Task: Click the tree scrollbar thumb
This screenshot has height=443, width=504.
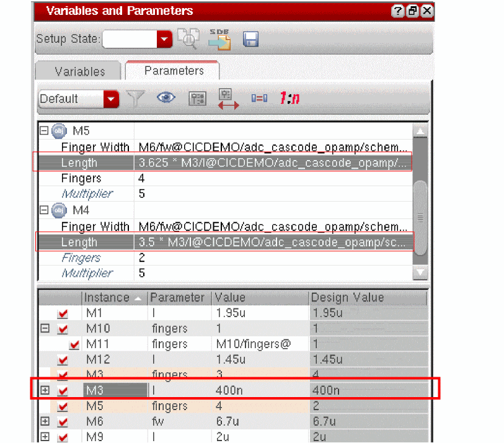Action: [420, 218]
